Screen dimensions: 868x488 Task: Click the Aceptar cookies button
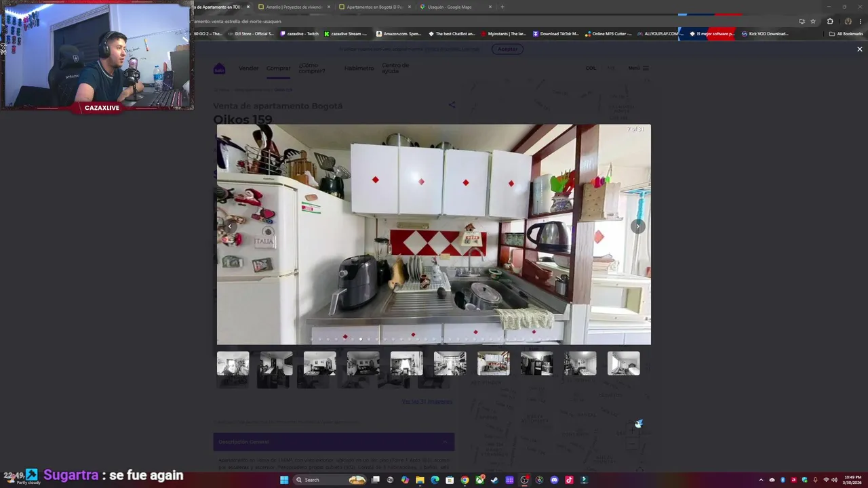coord(507,49)
